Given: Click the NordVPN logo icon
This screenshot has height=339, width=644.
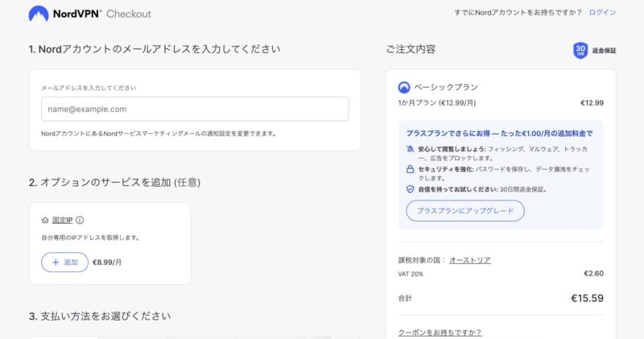Looking at the screenshot, I should pyautogui.click(x=39, y=14).
